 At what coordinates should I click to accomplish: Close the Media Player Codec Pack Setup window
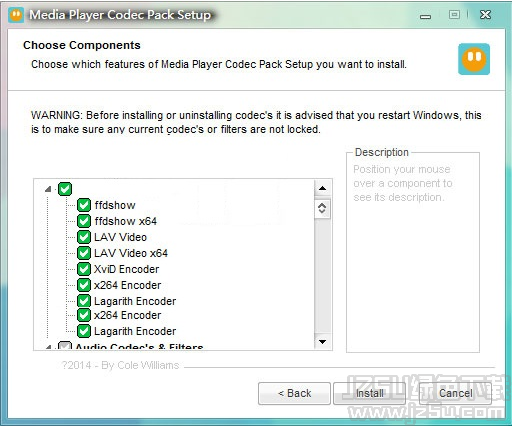click(485, 15)
